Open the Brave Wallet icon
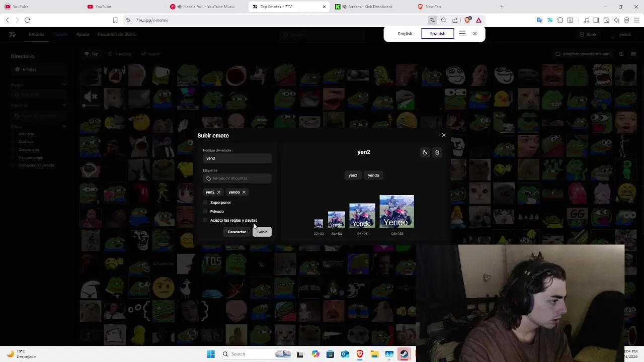The image size is (644, 362). 606,20
